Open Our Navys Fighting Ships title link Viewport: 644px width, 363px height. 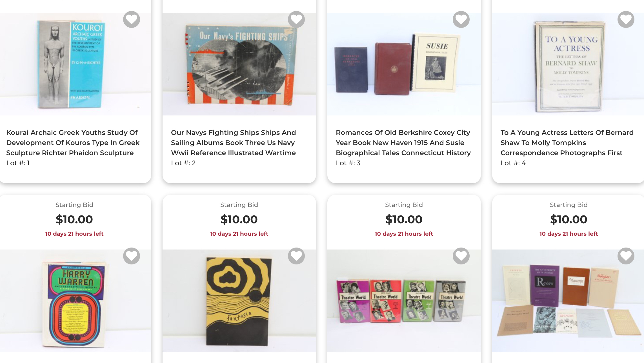(233, 142)
